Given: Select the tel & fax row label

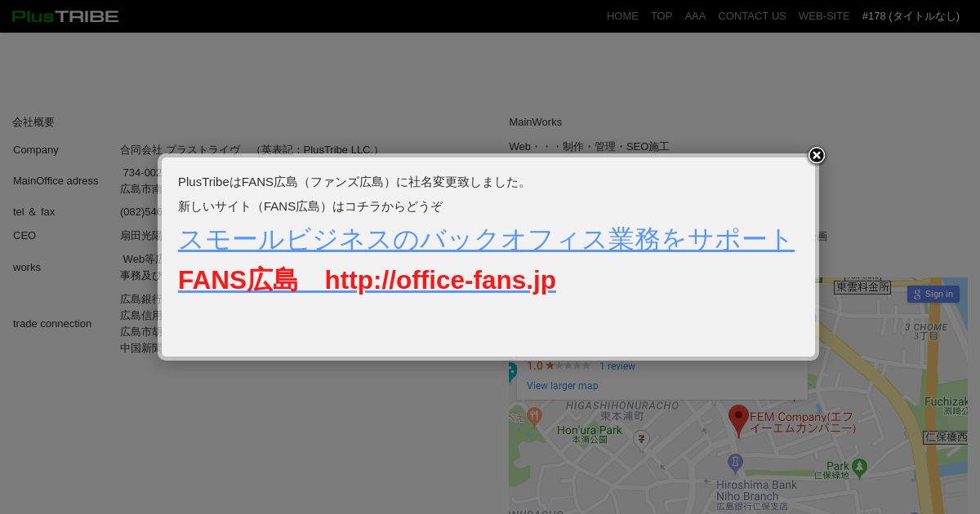Looking at the screenshot, I should tap(34, 212).
